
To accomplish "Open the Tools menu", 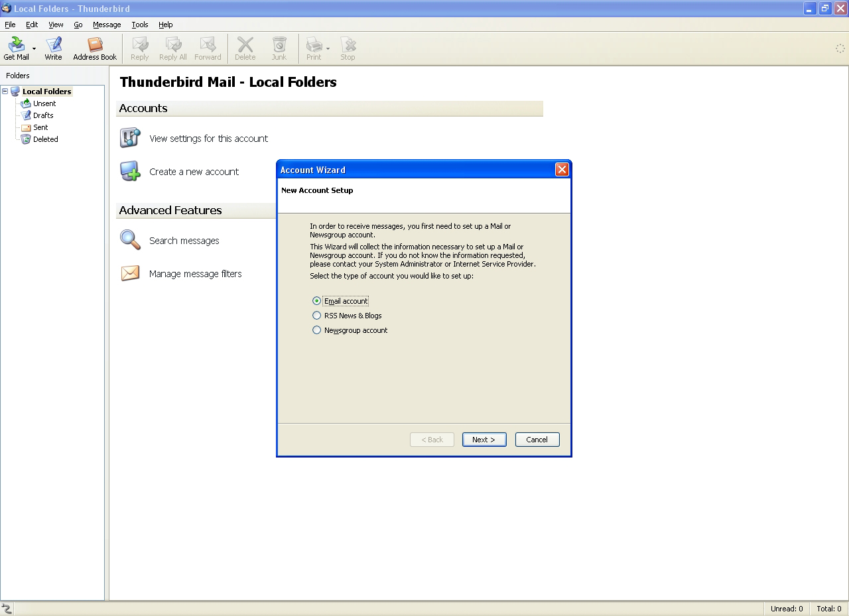I will (139, 25).
